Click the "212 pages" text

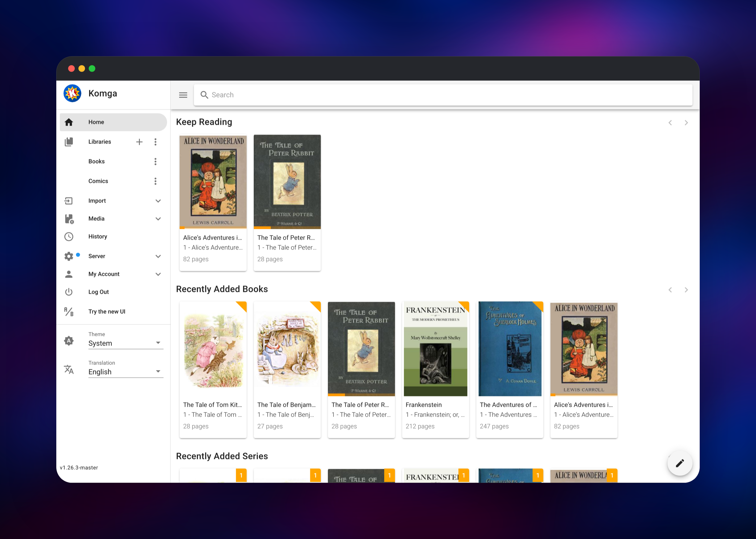420,427
